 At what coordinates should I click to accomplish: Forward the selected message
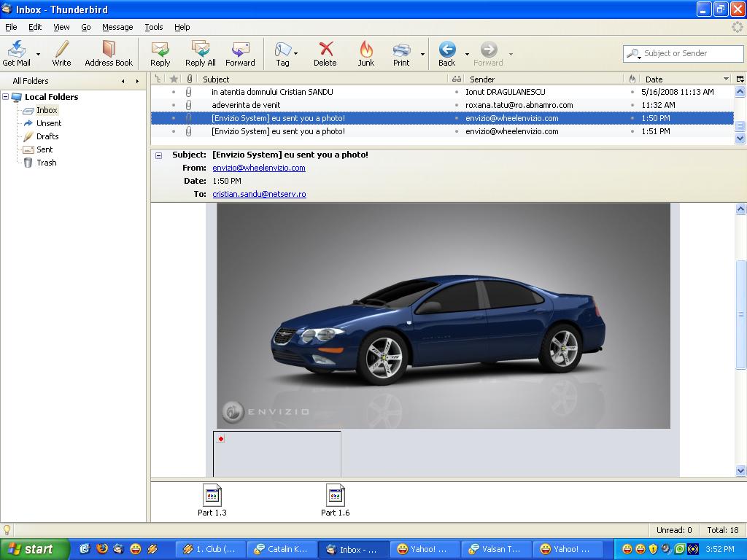pos(240,52)
